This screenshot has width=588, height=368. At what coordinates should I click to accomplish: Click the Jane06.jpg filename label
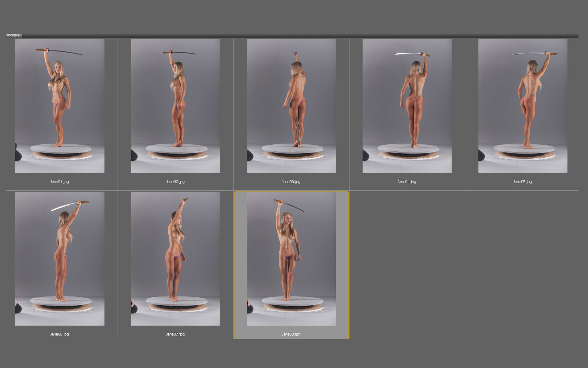59,334
